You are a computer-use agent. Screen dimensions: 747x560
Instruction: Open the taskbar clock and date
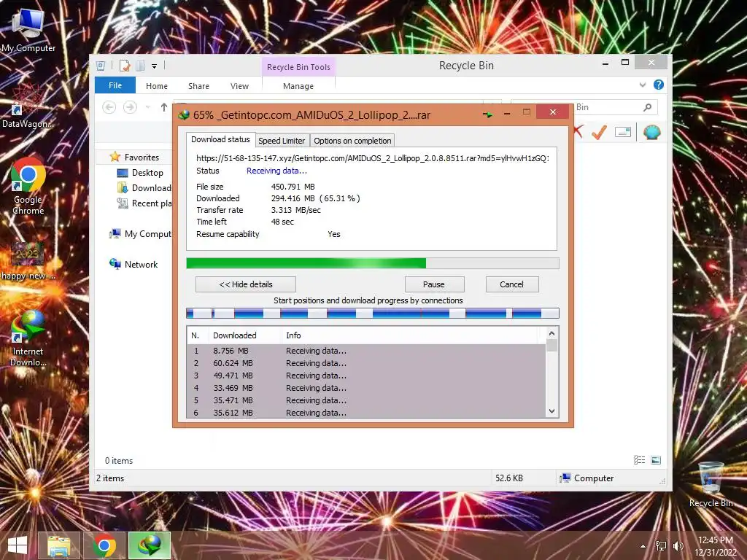[x=715, y=546]
